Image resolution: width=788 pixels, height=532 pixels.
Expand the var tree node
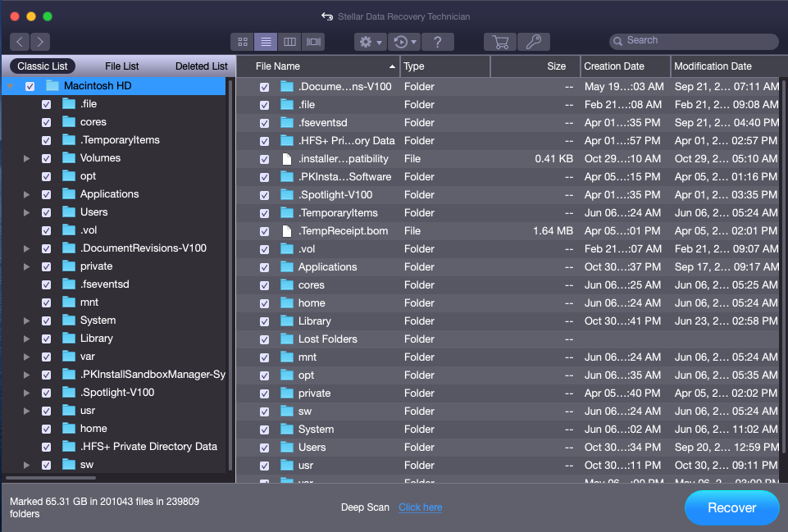click(x=26, y=357)
